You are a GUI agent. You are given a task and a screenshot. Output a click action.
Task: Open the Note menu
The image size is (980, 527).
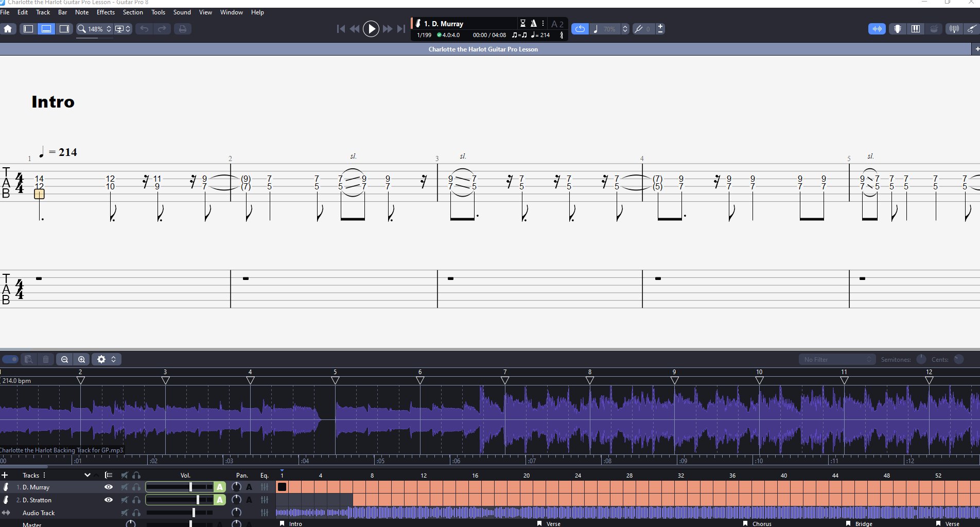click(82, 12)
